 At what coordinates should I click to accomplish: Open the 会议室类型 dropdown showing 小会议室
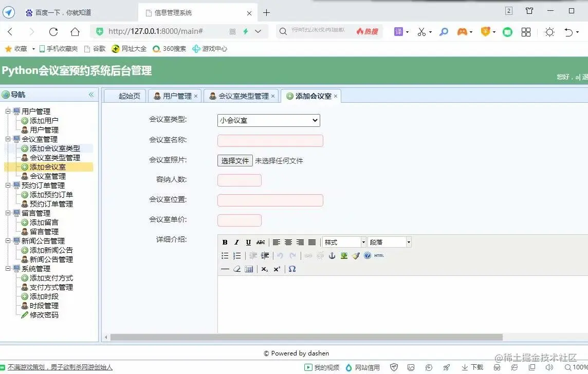[x=268, y=120]
